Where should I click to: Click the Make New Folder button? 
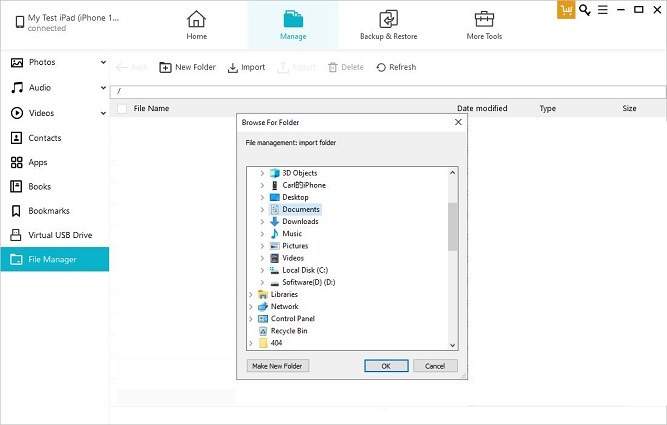[x=278, y=366]
